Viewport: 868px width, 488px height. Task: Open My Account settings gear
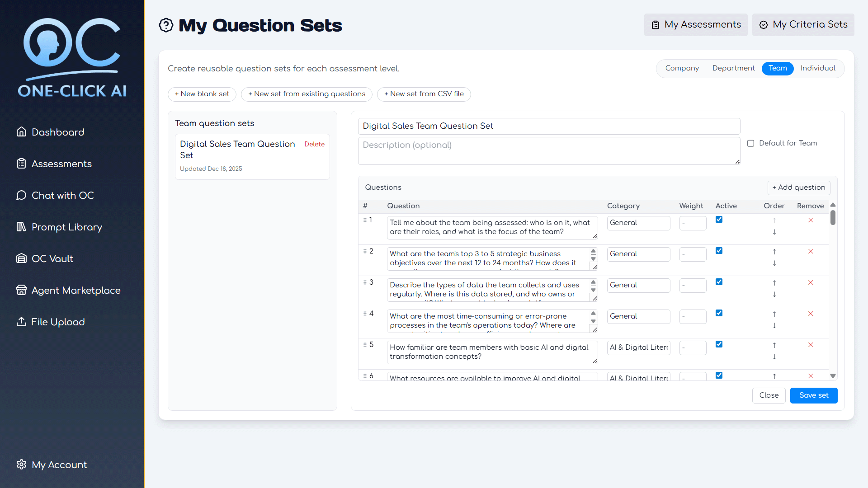pos(21,465)
